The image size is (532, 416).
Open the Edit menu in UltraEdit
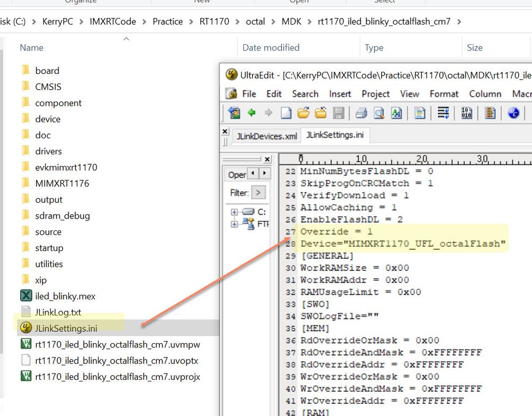click(x=274, y=94)
